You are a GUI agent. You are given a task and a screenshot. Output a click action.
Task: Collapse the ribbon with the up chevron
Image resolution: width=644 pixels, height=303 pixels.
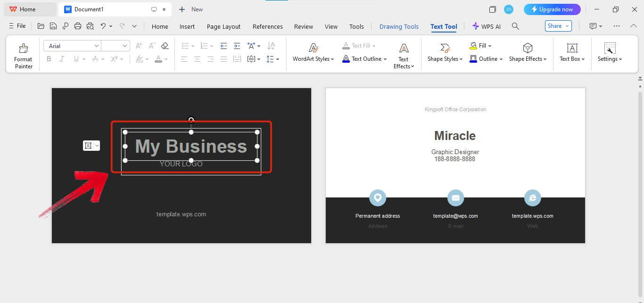click(634, 26)
